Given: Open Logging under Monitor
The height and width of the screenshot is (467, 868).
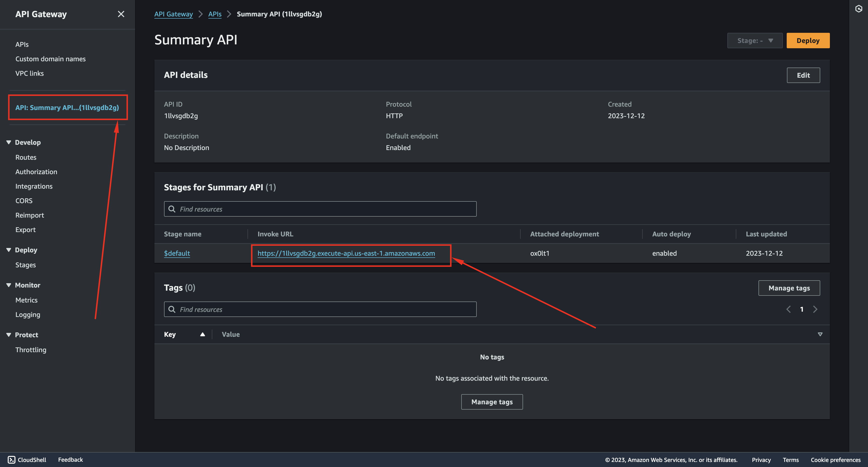Looking at the screenshot, I should coord(28,314).
